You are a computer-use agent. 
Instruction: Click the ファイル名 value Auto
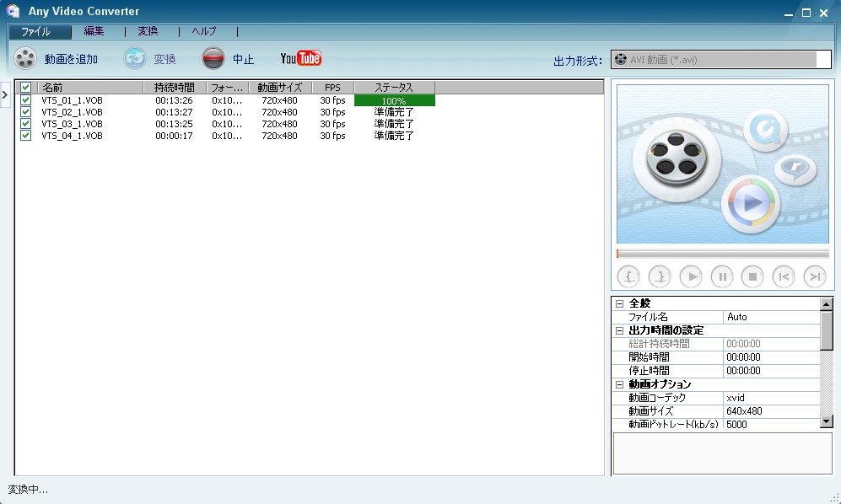pyautogui.click(x=771, y=317)
